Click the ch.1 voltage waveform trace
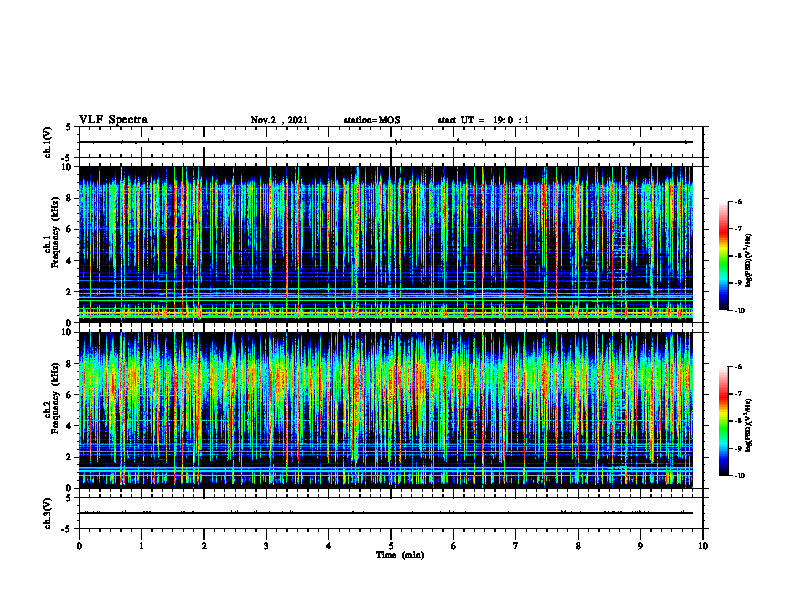Viewport: 792px width, 612px height. (385, 142)
